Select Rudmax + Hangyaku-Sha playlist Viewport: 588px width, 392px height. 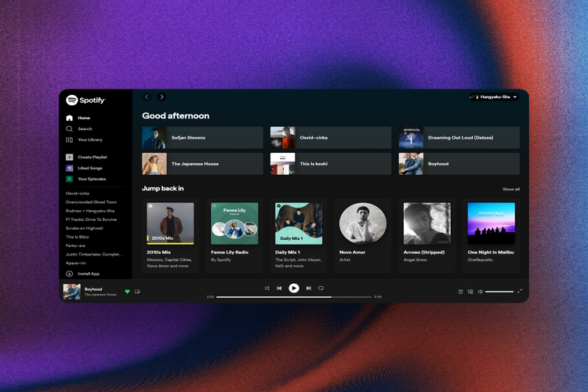[90, 211]
